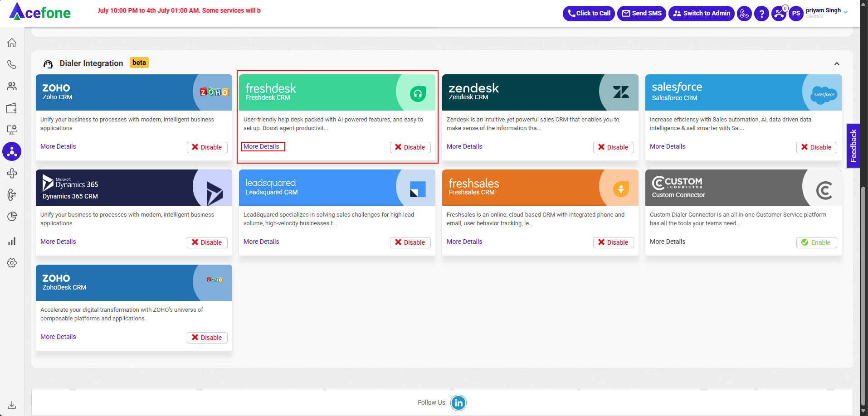Image resolution: width=868 pixels, height=416 pixels.
Task: Open the settings gear sidebar icon
Action: pos(12,263)
